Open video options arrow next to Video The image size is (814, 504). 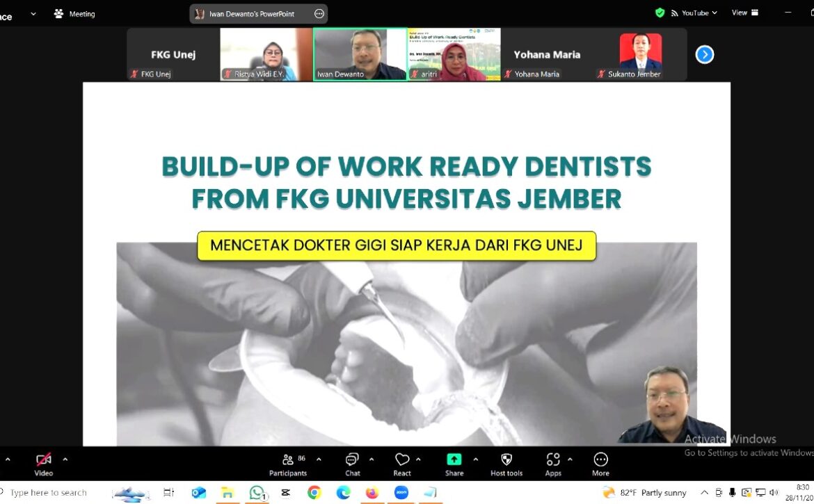pos(65,460)
